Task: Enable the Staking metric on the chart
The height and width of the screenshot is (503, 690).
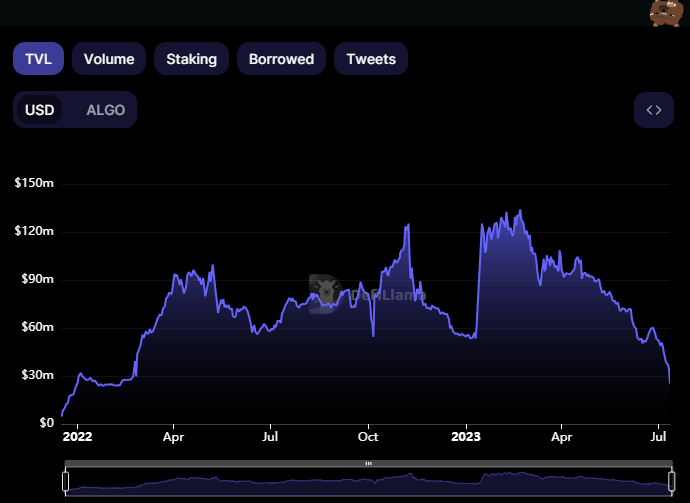Action: click(191, 59)
